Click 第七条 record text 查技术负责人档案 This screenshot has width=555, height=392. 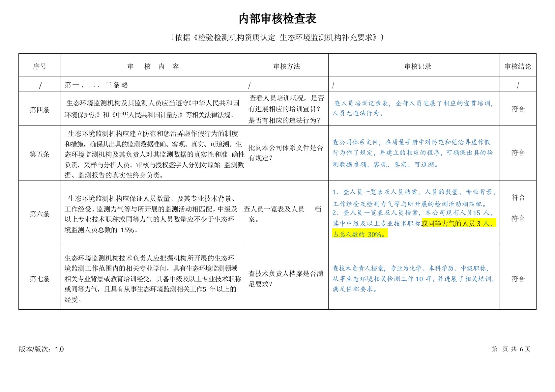pyautogui.click(x=414, y=279)
